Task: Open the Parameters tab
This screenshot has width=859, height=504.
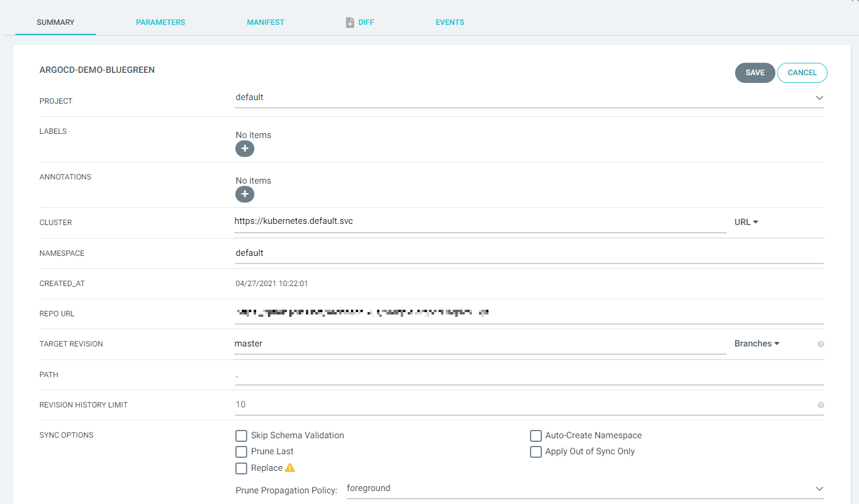Action: (161, 23)
